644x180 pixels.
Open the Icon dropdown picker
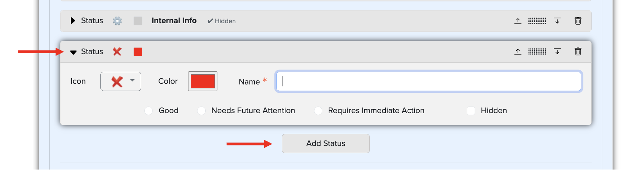pyautogui.click(x=121, y=81)
